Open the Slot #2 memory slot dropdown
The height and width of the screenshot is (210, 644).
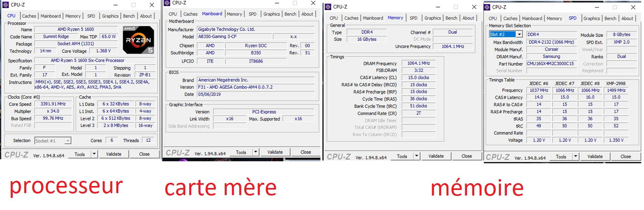(506, 34)
